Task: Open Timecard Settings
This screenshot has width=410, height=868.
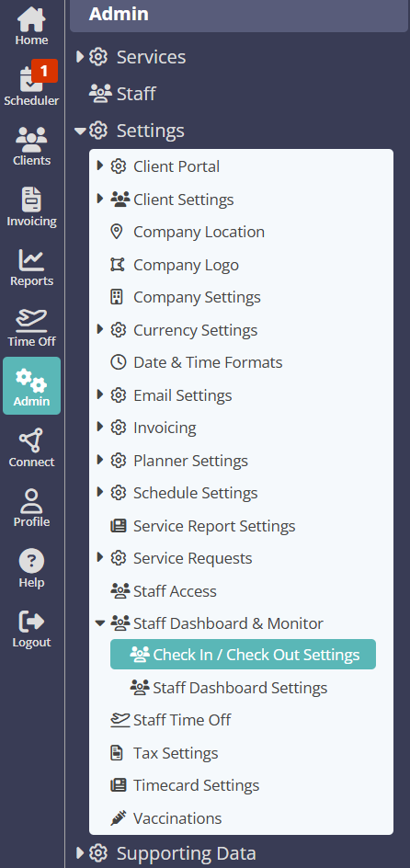Action: (196, 785)
